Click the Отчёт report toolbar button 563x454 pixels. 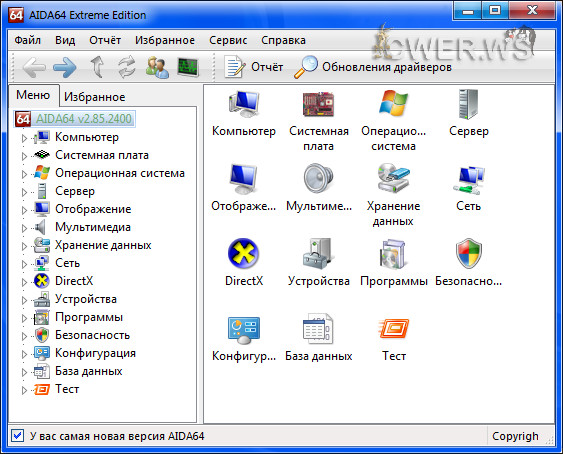(253, 67)
